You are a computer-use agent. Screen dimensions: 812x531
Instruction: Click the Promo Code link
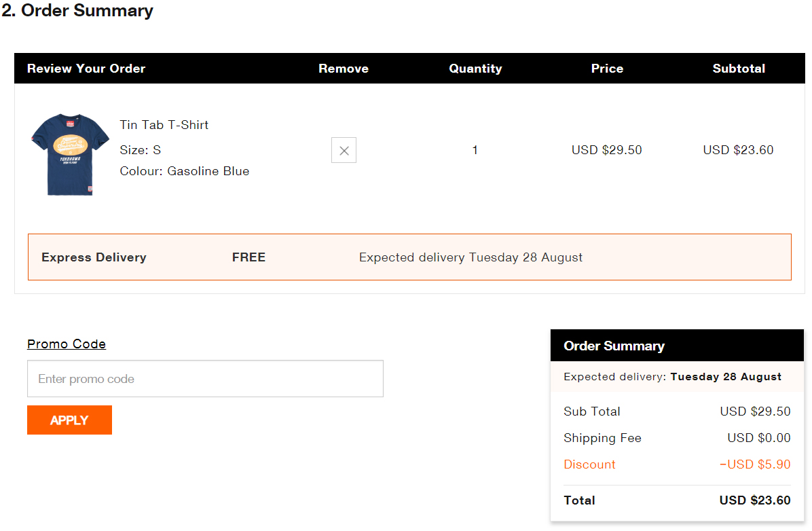(67, 344)
